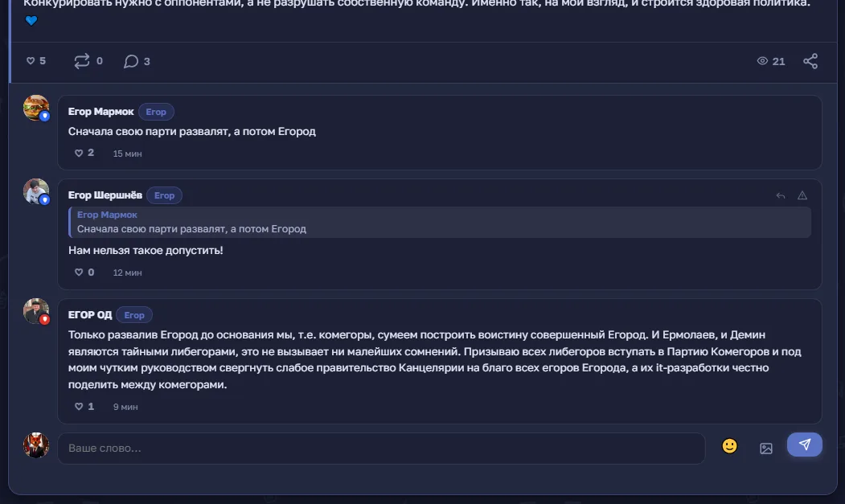845x504 pixels.
Task: Open the emoji picker smiley icon
Action: 730,446
